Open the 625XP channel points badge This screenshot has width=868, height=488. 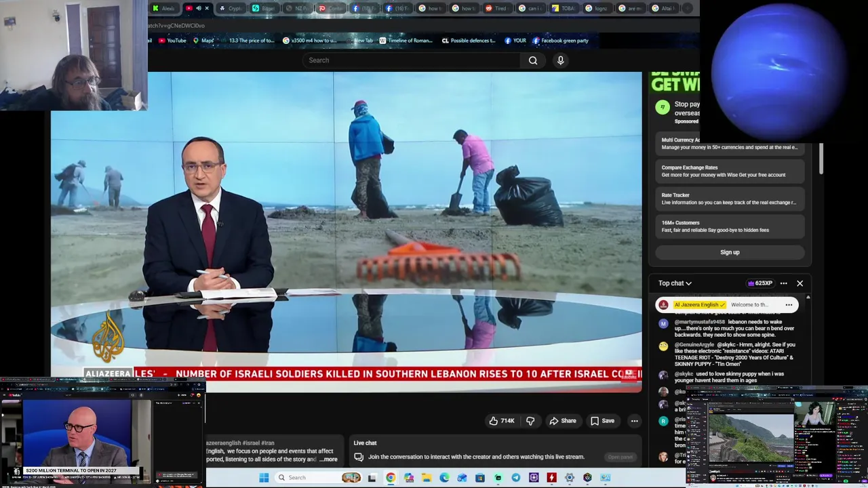(759, 283)
